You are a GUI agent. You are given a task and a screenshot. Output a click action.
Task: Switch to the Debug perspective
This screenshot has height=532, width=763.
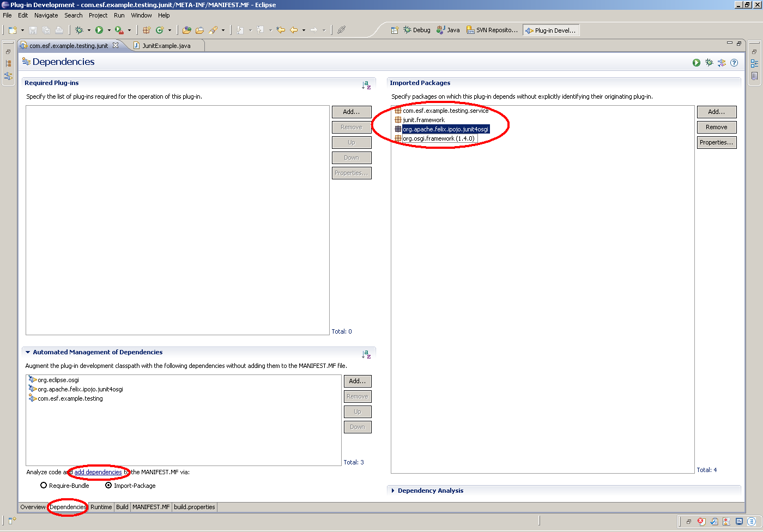point(417,30)
